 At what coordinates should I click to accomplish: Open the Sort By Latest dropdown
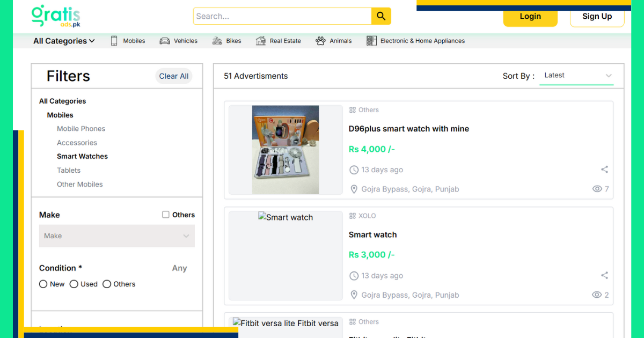[x=576, y=76]
